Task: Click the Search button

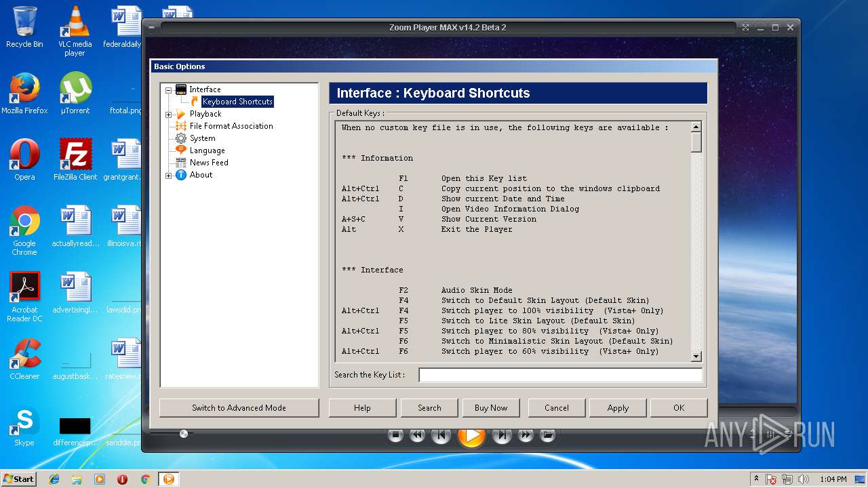Action: coord(429,408)
